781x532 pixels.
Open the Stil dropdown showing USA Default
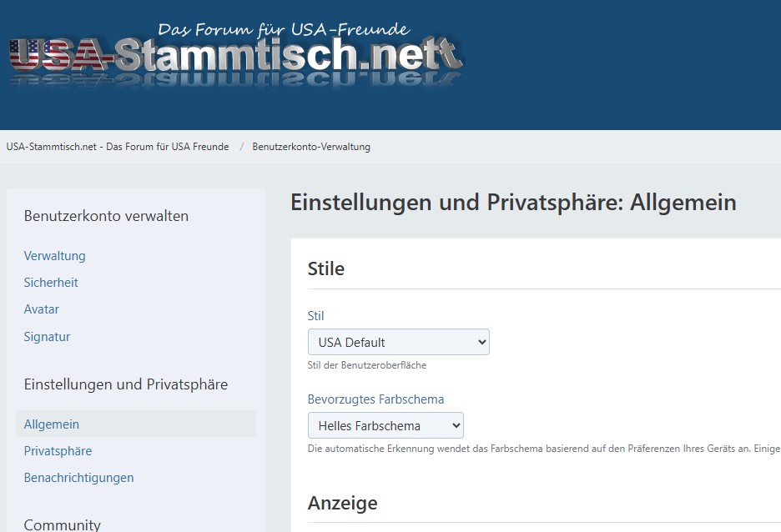(x=398, y=342)
